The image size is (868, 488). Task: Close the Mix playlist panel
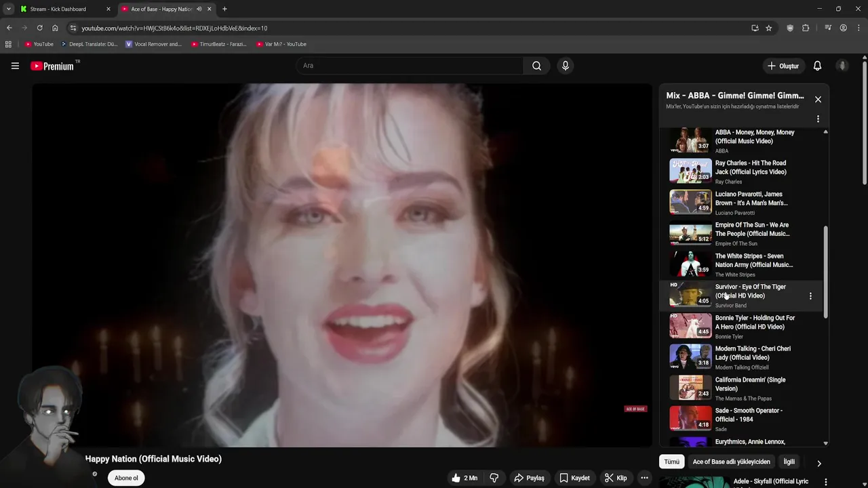818,100
